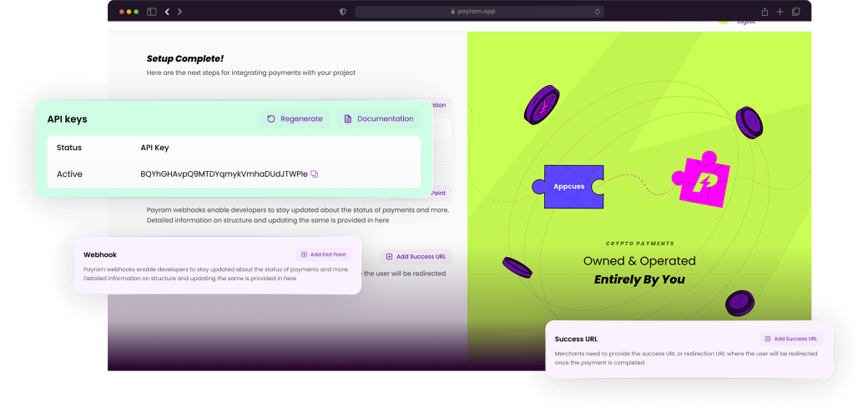This screenshot has height=417, width=868.
Task: Click the yen coin illustration
Action: point(542,104)
